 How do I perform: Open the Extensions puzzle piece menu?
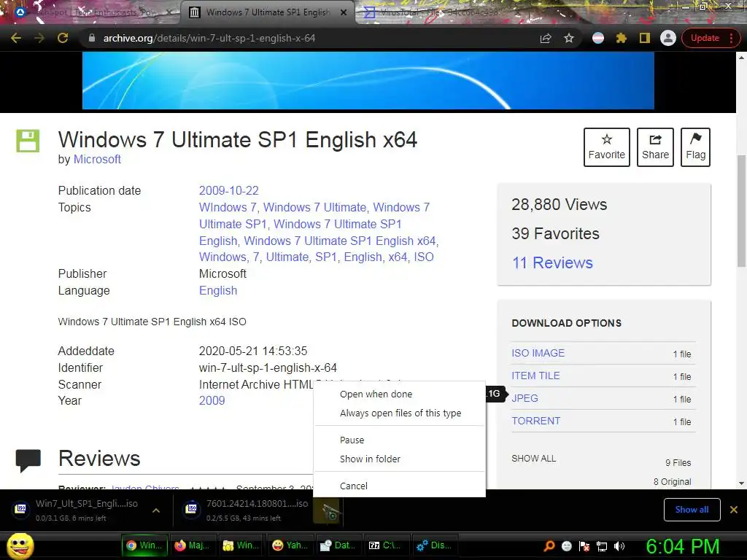(622, 38)
